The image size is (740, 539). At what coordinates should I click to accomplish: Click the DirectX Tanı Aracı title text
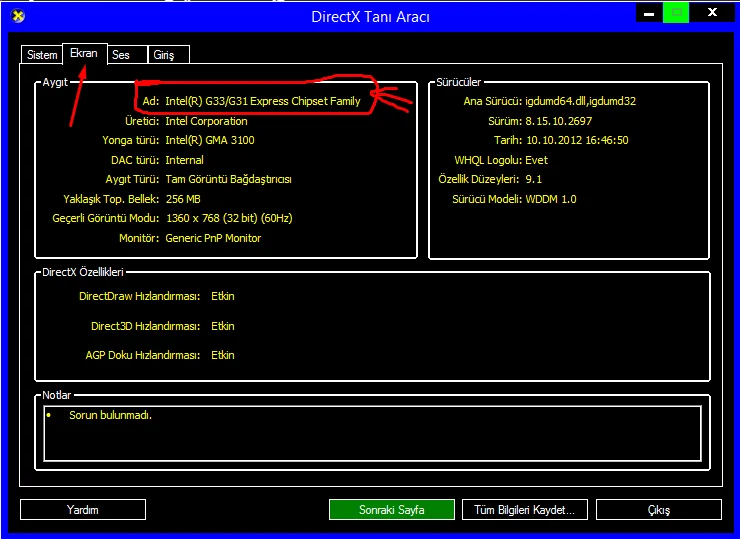(x=370, y=17)
